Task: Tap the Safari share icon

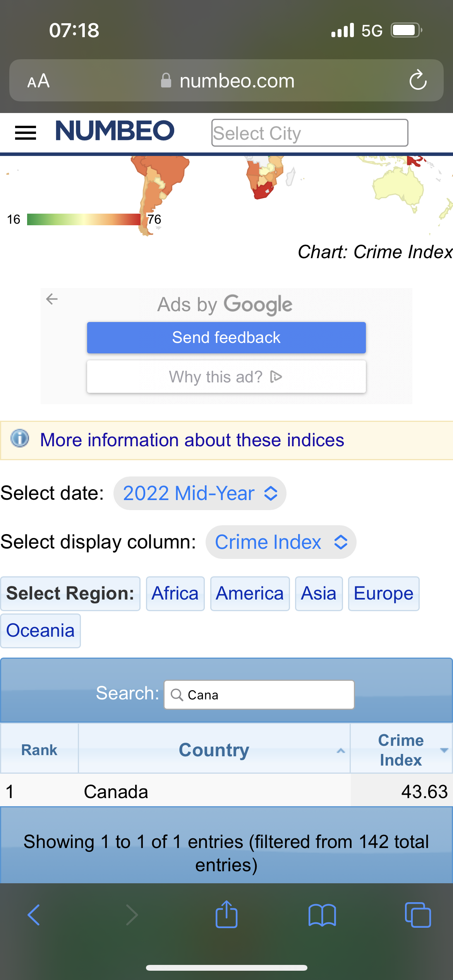Action: [226, 915]
